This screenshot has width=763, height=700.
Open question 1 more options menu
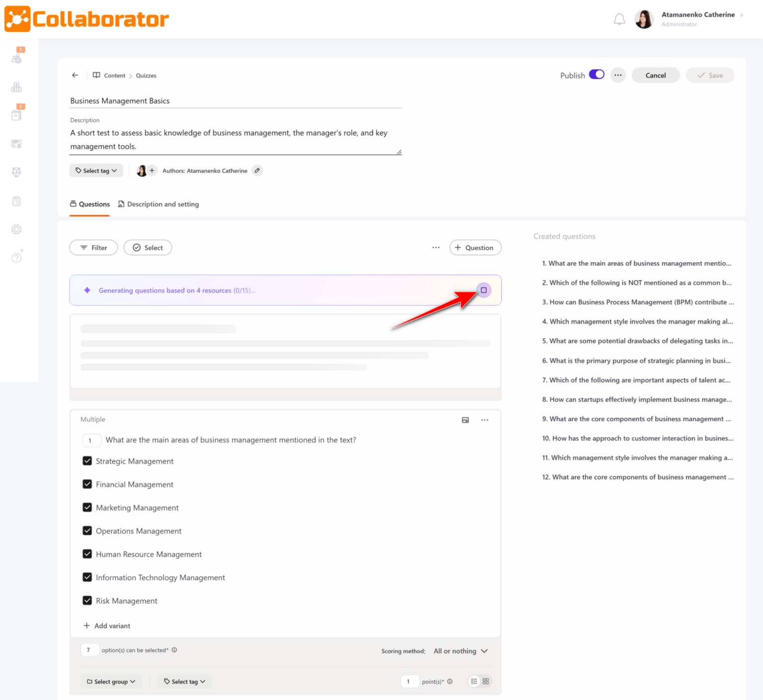pos(485,420)
